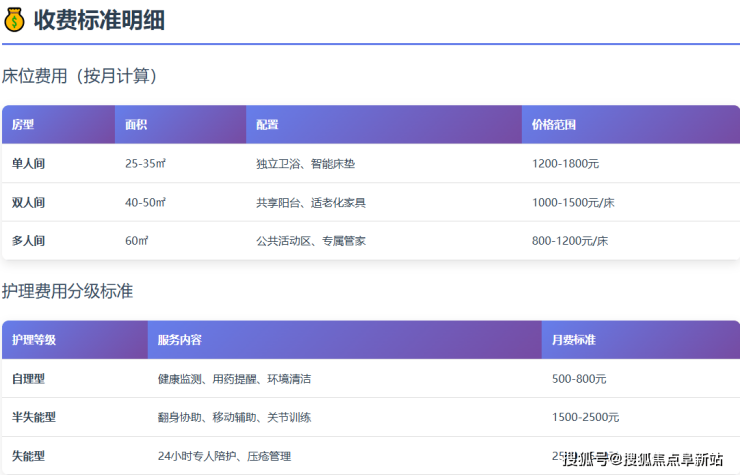The image size is (740, 475).
Task: Click the 800-1200元/床 price cell
Action: pyautogui.click(x=572, y=241)
